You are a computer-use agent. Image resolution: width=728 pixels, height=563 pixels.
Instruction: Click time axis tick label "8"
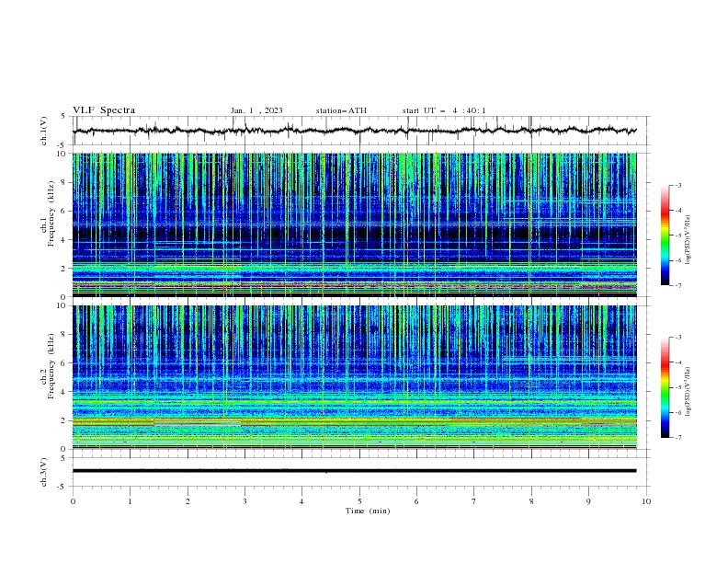click(x=531, y=501)
